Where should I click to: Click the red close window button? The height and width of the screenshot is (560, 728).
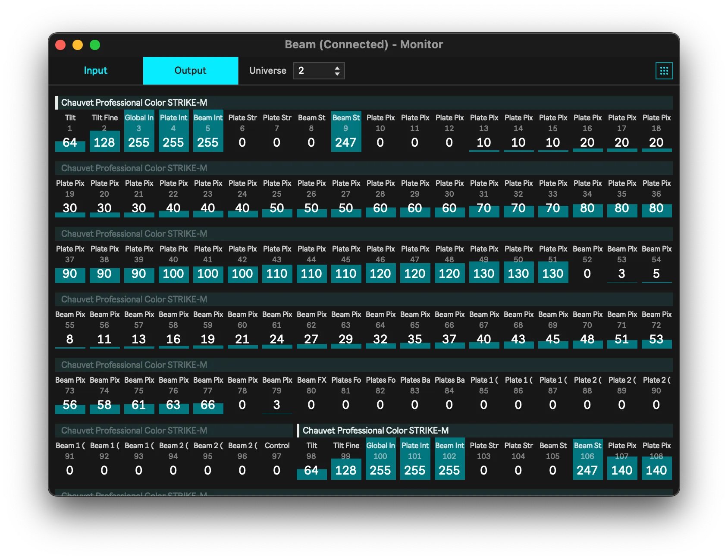[x=60, y=45]
